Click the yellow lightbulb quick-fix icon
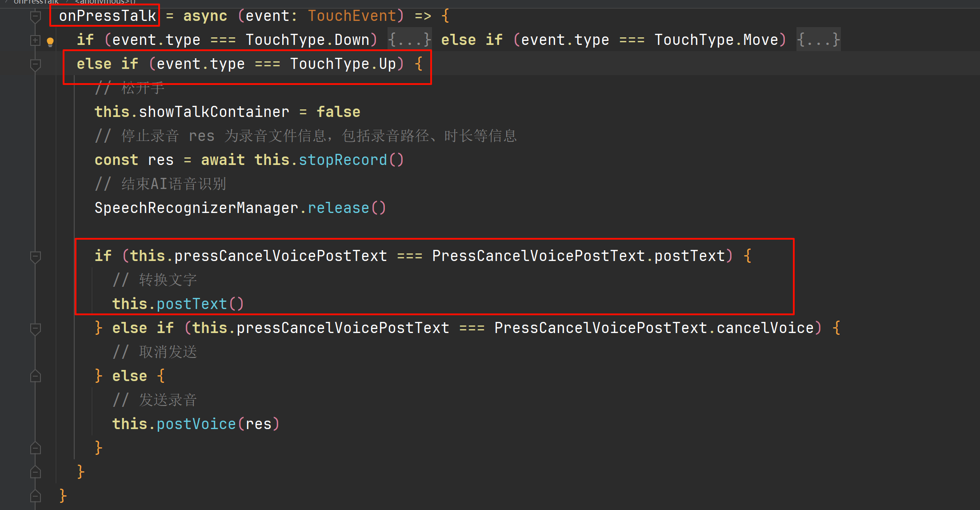 (50, 42)
